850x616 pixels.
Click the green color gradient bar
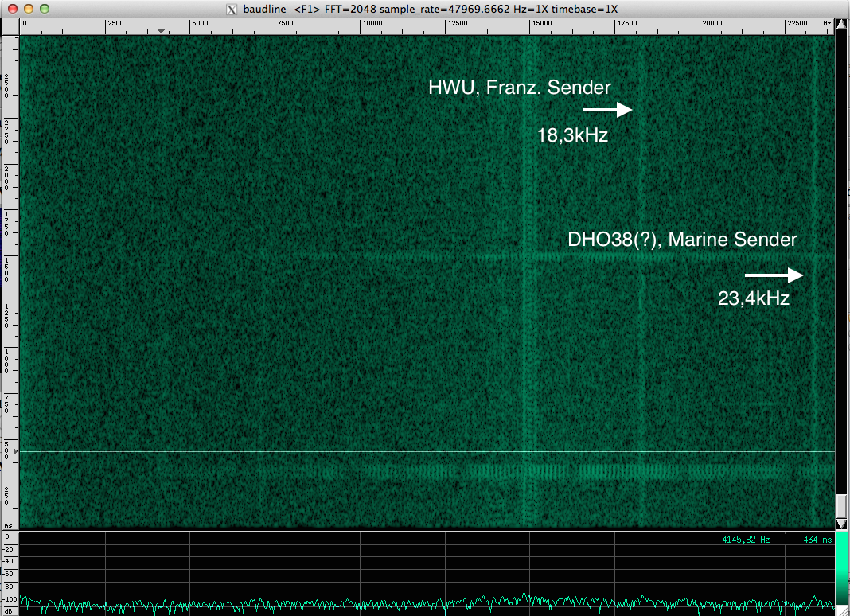842,567
